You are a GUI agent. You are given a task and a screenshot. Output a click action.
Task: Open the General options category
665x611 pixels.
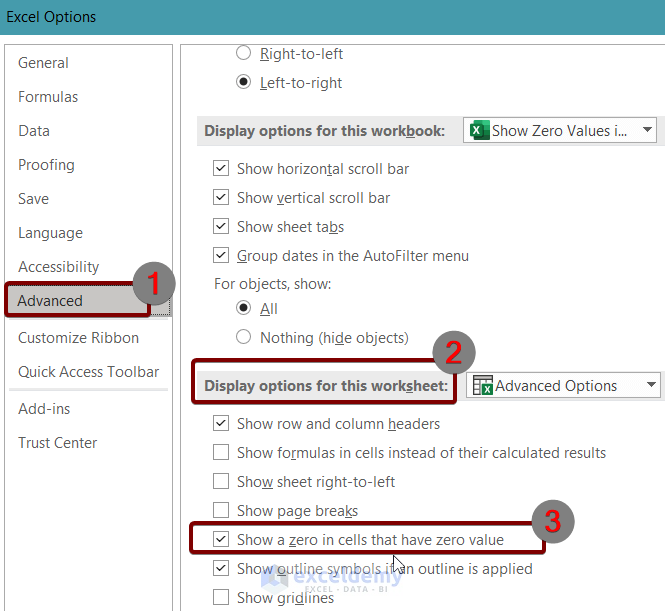[x=43, y=63]
